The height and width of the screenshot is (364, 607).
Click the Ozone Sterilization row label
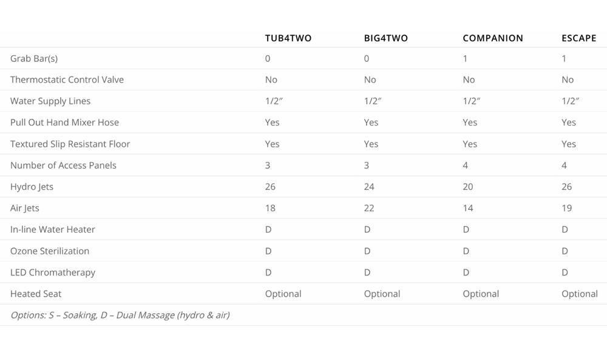pyautogui.click(x=50, y=251)
